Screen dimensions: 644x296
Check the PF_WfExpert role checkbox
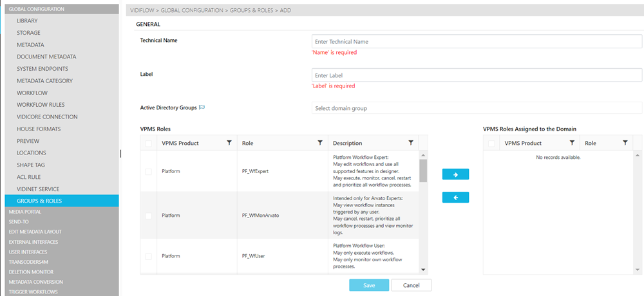(149, 171)
